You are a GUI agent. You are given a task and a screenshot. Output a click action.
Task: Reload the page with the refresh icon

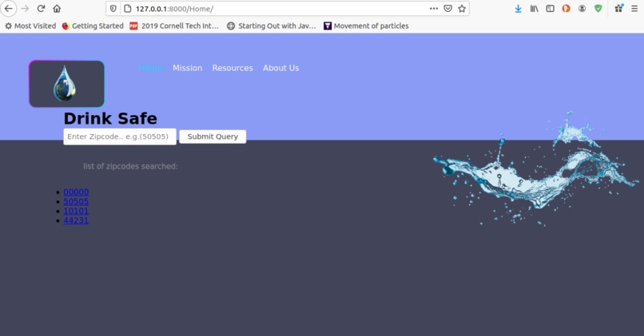tap(41, 8)
